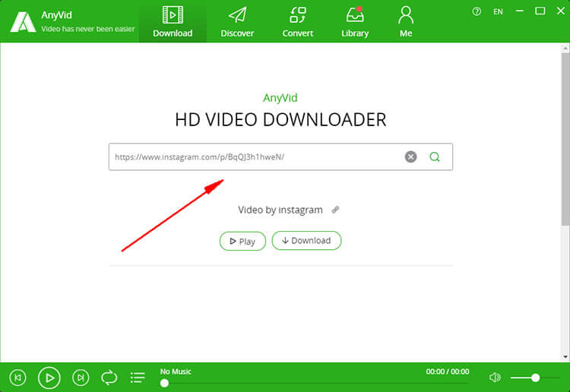Go to the Library tab
The height and width of the screenshot is (392, 570).
tap(355, 21)
